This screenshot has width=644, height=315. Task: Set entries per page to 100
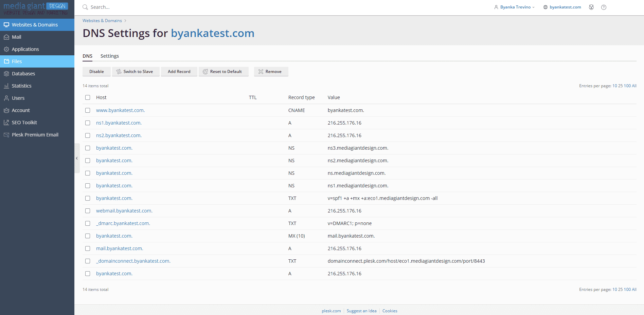coord(627,86)
